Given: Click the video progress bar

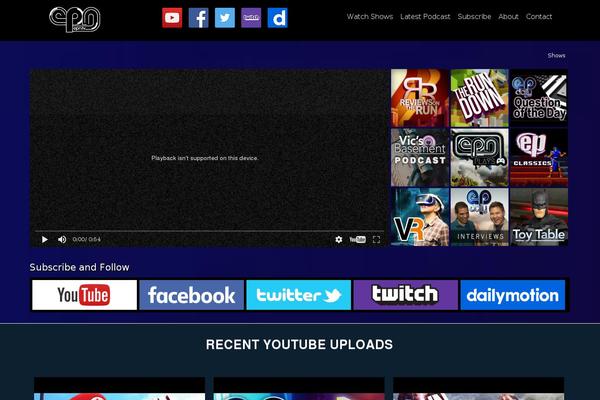Looking at the screenshot, I should [x=209, y=231].
